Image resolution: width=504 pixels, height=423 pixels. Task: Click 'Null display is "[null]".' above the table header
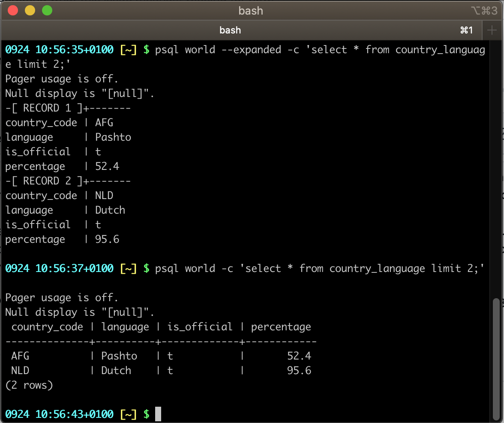click(80, 312)
